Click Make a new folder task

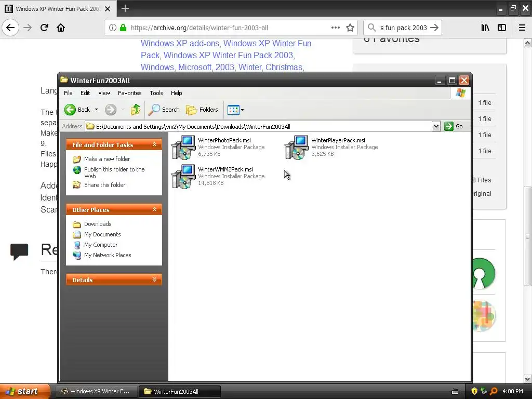click(107, 159)
